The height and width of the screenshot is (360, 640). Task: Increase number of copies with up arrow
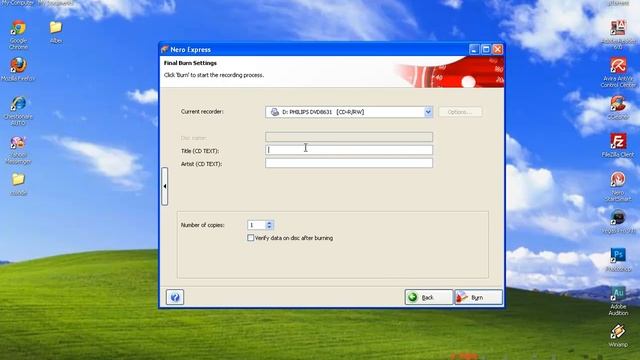269,223
